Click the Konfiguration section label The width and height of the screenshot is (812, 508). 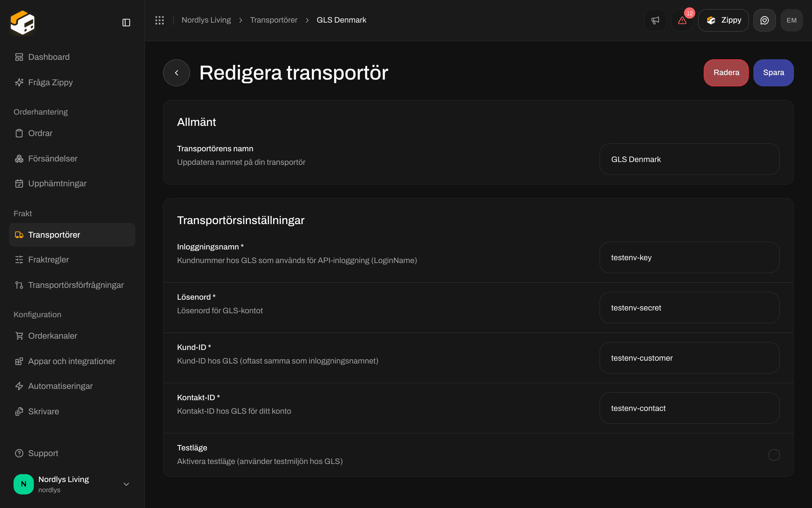pyautogui.click(x=37, y=314)
